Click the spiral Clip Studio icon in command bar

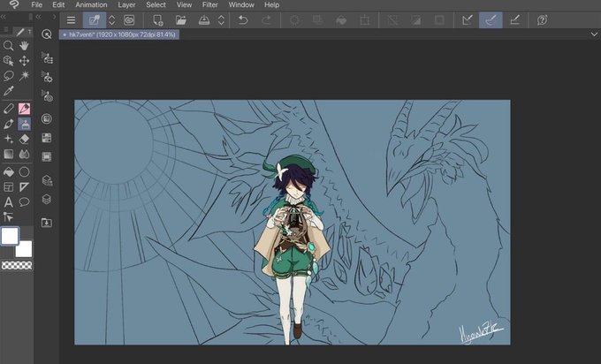[129, 20]
